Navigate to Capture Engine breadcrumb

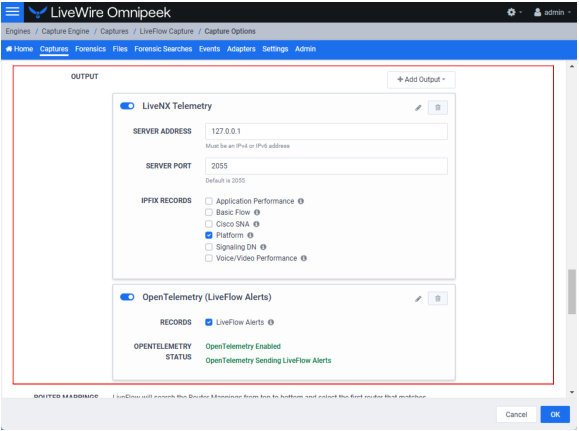65,31
